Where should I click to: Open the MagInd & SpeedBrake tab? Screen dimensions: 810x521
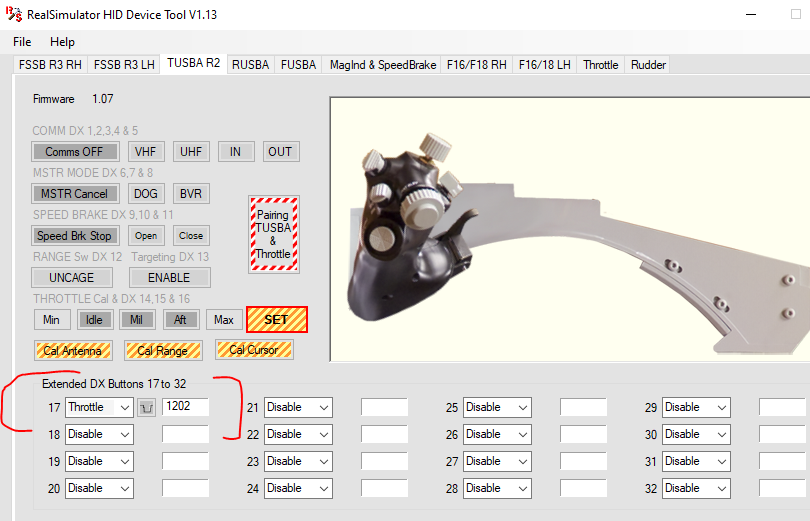383,65
